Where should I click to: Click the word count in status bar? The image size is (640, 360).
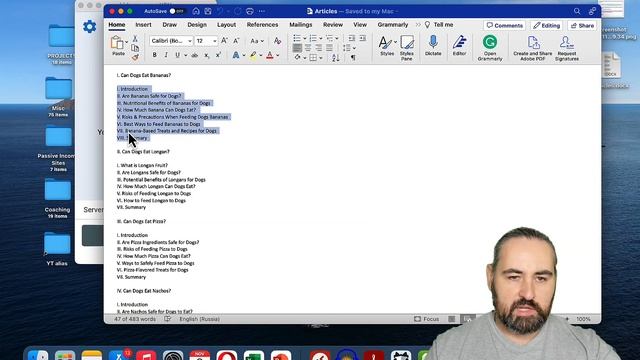point(135,319)
